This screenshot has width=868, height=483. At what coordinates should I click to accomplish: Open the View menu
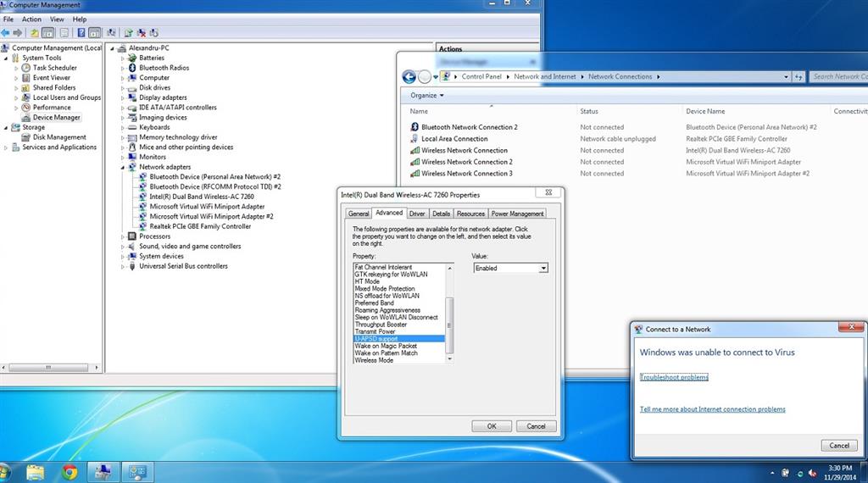point(57,19)
